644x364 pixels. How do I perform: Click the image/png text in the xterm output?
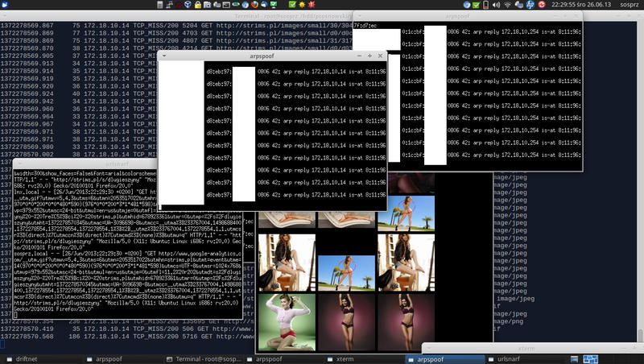(x=509, y=321)
